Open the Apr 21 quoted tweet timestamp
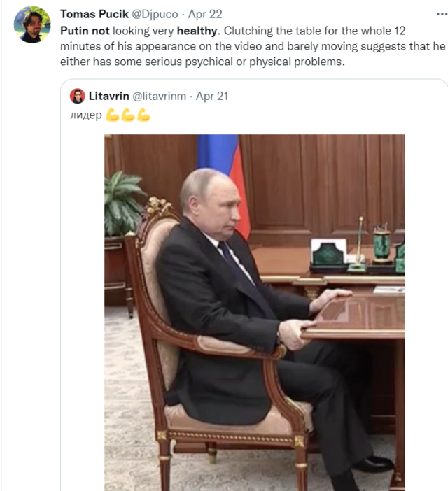Viewport: 448px width, 491px height. tap(212, 96)
